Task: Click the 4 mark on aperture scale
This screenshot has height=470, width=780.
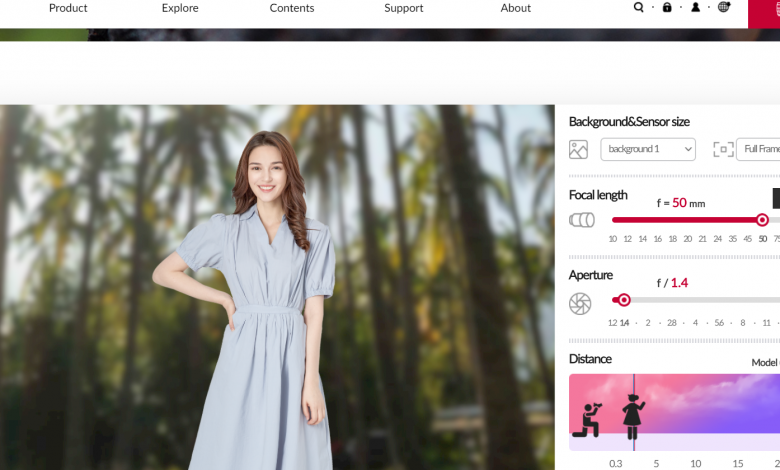Action: pyautogui.click(x=695, y=323)
